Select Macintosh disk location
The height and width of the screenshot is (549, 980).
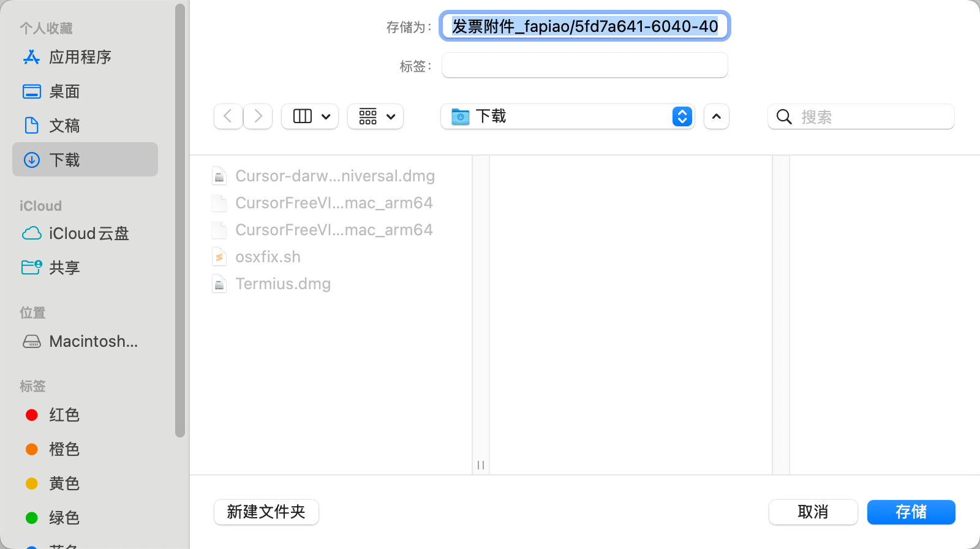93,341
